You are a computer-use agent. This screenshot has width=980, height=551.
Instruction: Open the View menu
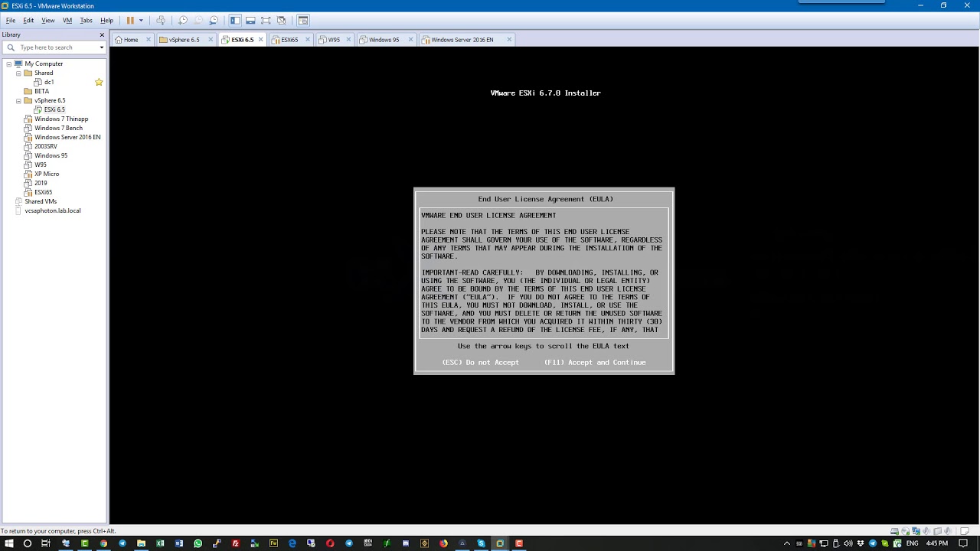48,21
